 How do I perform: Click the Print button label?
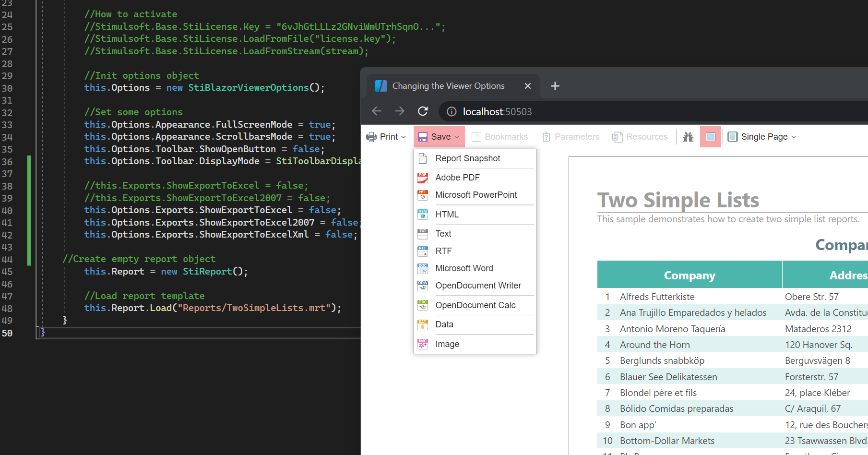389,137
